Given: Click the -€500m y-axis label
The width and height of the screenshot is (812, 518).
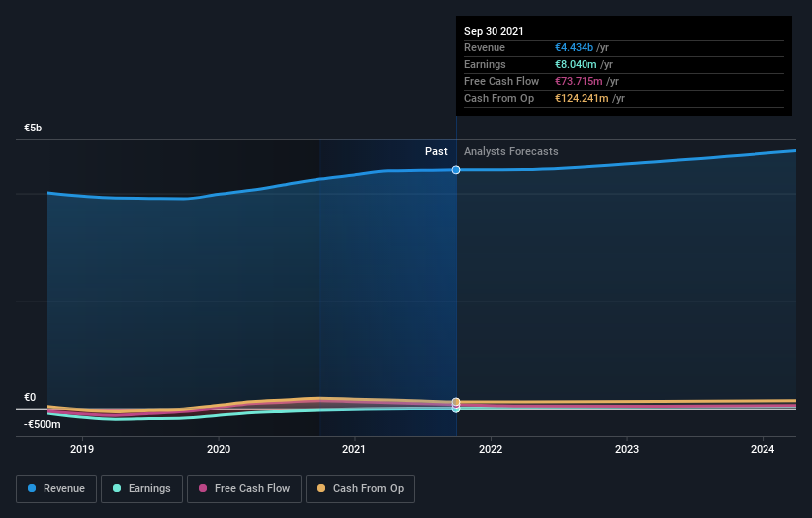Looking at the screenshot, I should [x=42, y=425].
